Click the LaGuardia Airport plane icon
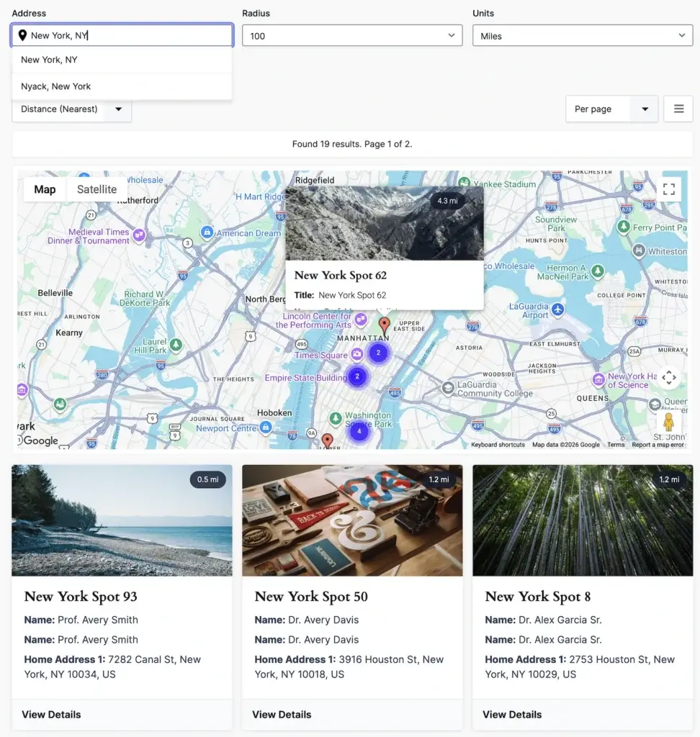700x737 pixels. pos(558,309)
